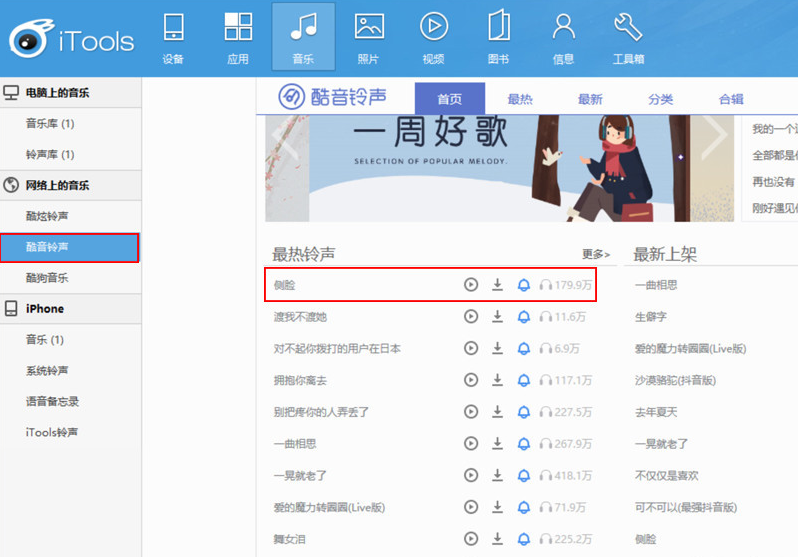
Task: Open the 视频 (Video) toolbar icon
Action: [x=433, y=37]
